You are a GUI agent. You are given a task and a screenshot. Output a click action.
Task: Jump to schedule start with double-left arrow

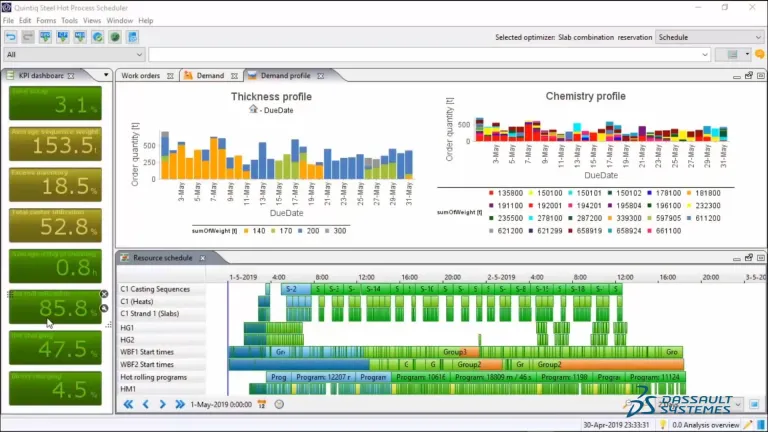click(128, 404)
